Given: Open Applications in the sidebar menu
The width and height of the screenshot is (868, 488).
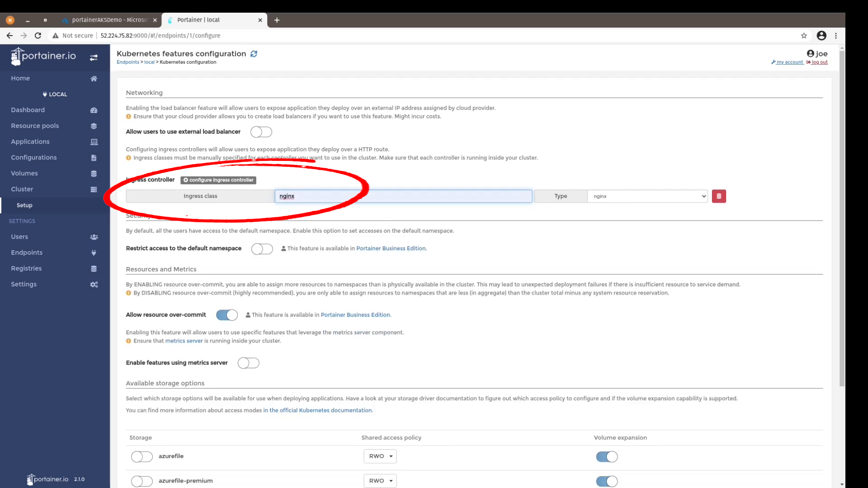Looking at the screenshot, I should tap(30, 142).
